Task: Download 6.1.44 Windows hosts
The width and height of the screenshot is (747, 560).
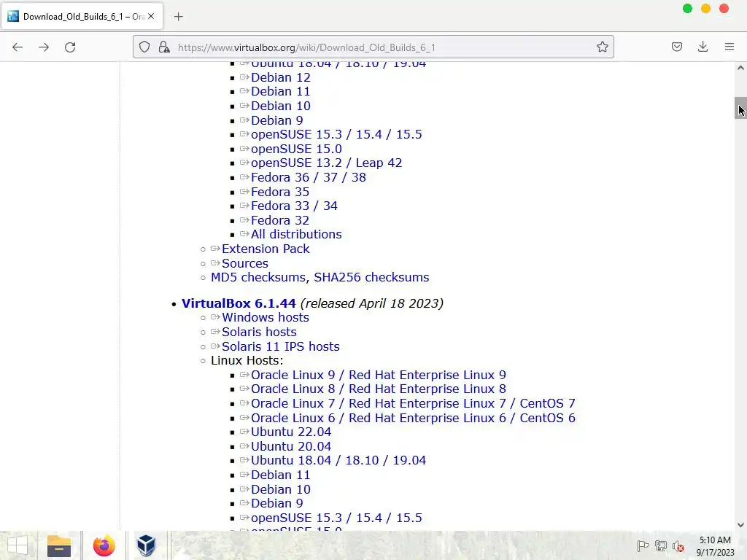Action: pos(266,317)
